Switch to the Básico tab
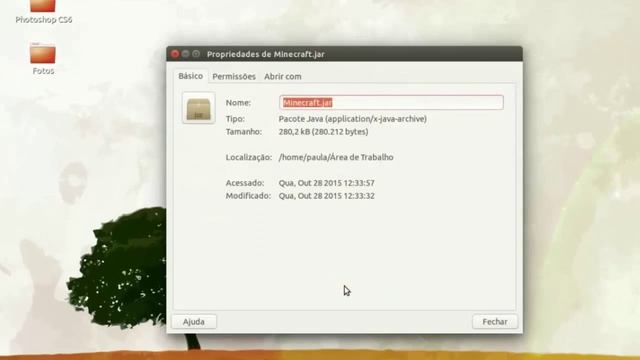 tap(191, 76)
